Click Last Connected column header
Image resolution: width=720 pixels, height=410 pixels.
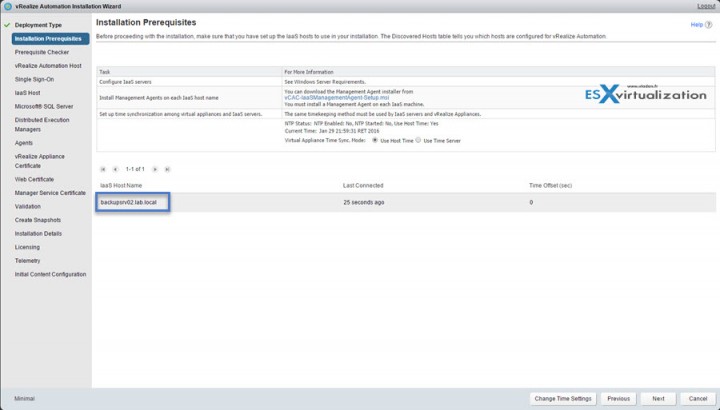pos(363,185)
